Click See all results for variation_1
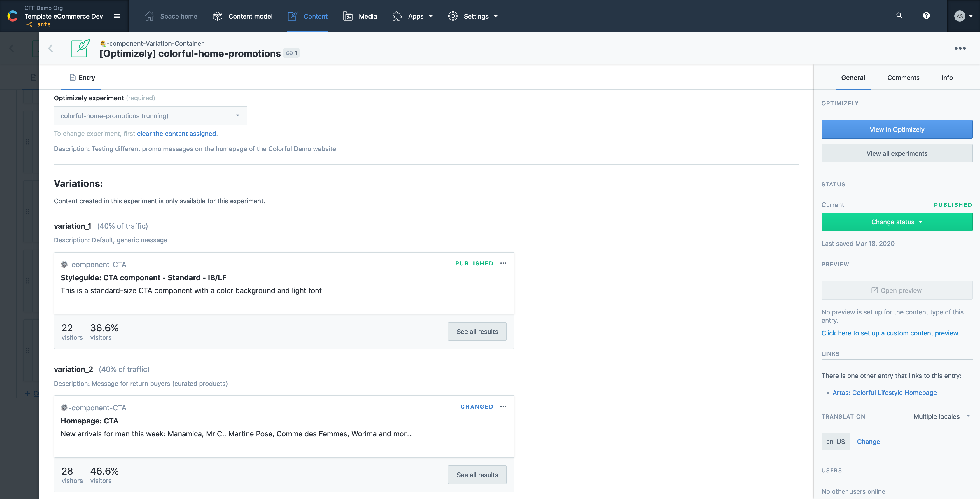This screenshot has width=980, height=499. pyautogui.click(x=477, y=332)
